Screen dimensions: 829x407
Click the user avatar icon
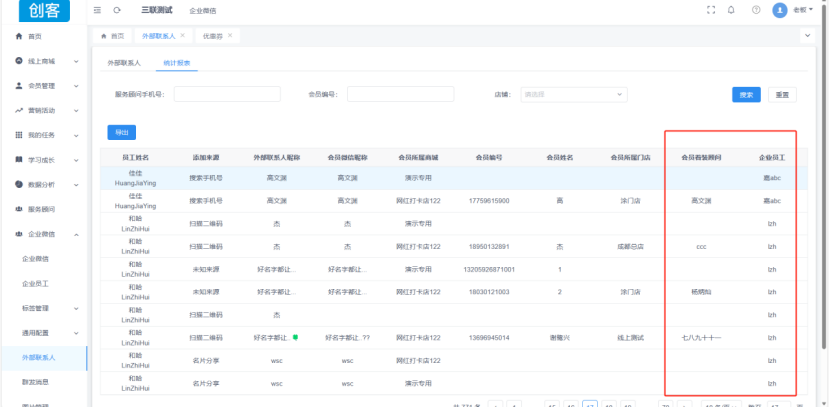[x=782, y=10]
